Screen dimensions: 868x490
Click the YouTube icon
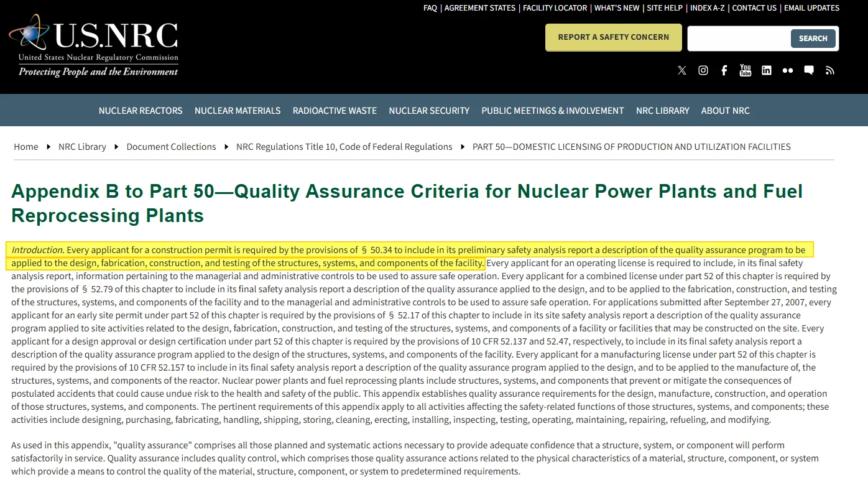pos(746,70)
